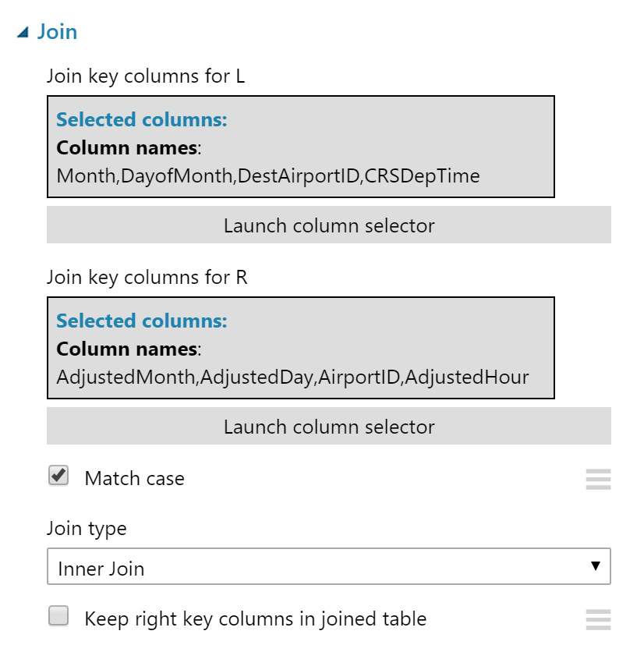The width and height of the screenshot is (644, 645).
Task: Open the Join type dropdown showing Inner Join
Action: (328, 567)
